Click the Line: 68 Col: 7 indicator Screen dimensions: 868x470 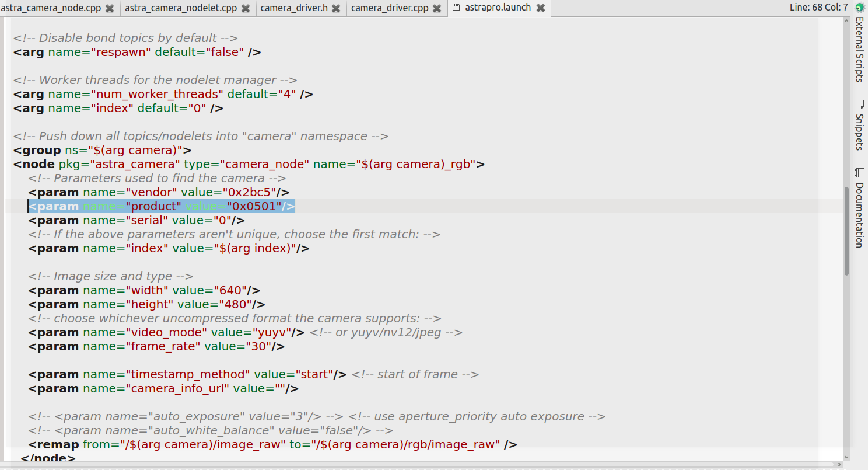coord(818,8)
